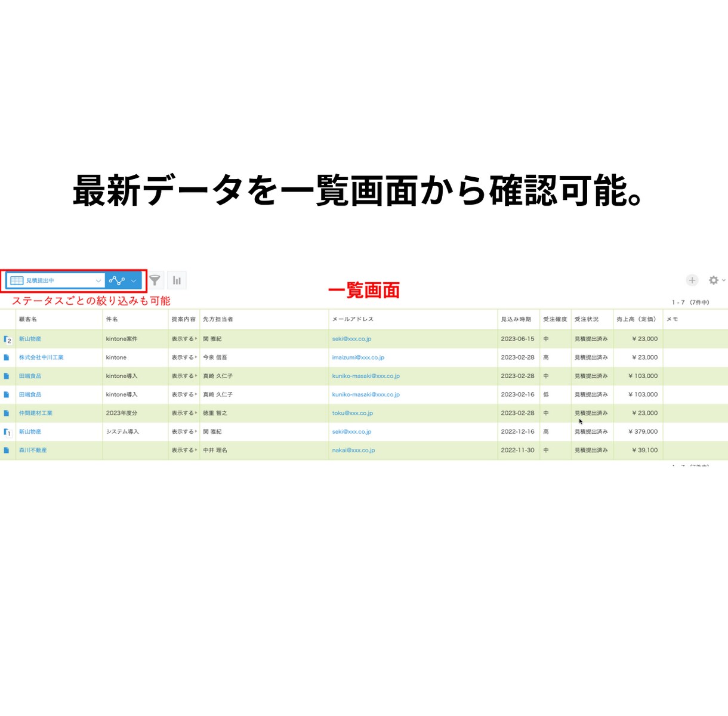Open customer link 株式会社中川工業
This screenshot has height=716, width=728.
(x=41, y=357)
